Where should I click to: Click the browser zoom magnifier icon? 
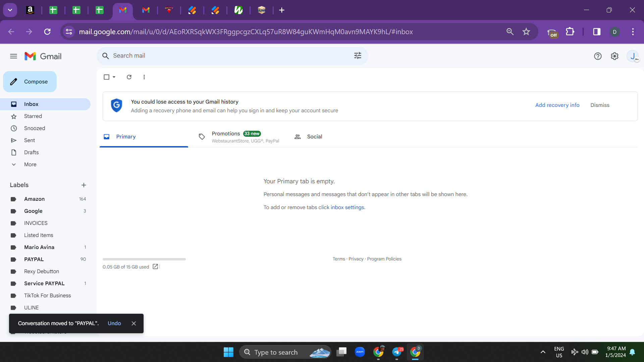point(510,32)
